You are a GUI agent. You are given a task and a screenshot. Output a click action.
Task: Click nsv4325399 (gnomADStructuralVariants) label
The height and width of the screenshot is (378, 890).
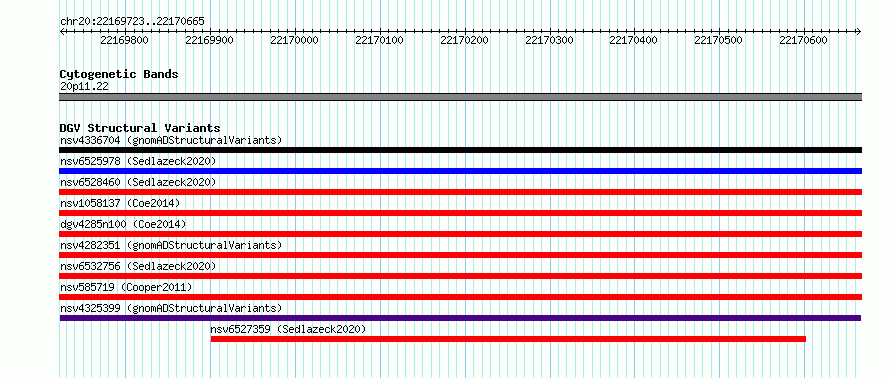(x=171, y=308)
